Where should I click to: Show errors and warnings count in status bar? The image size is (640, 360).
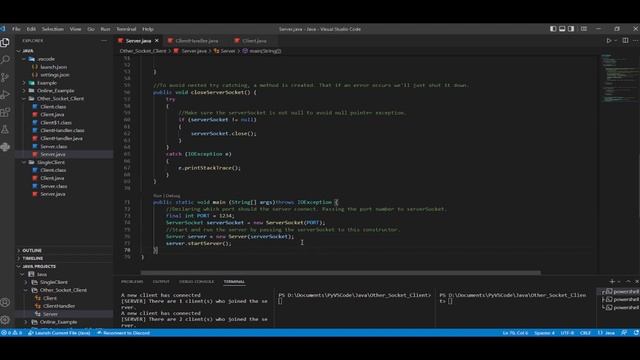(x=11, y=333)
